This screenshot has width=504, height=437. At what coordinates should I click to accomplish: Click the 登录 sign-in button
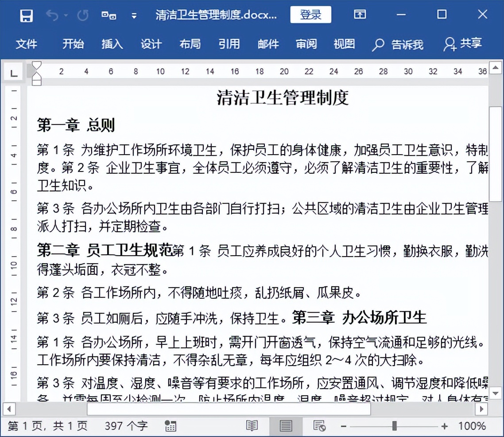310,14
